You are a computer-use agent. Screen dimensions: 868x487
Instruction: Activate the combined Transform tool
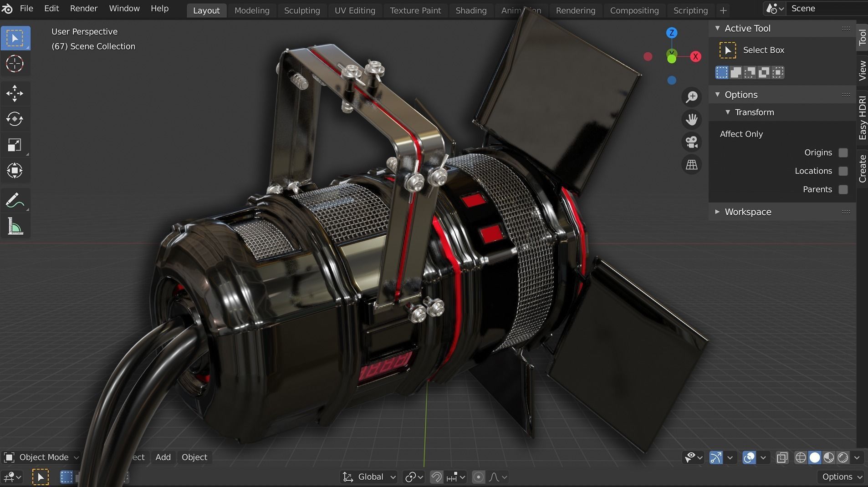15,171
